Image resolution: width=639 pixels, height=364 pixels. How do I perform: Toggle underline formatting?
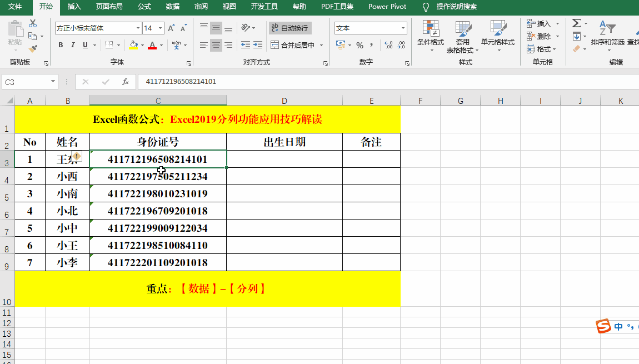coord(85,45)
